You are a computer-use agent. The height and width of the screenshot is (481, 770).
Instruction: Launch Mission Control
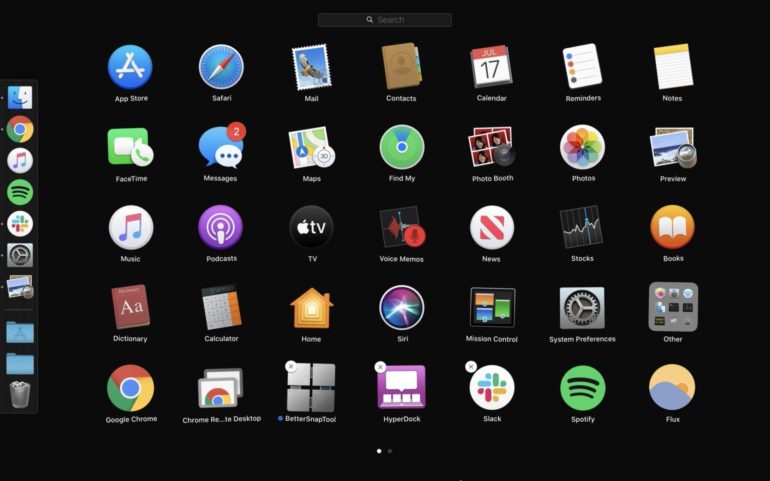tap(492, 308)
